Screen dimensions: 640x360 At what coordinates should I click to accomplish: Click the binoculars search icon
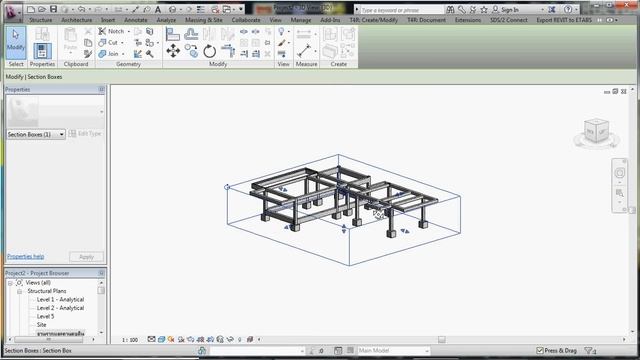coord(451,9)
